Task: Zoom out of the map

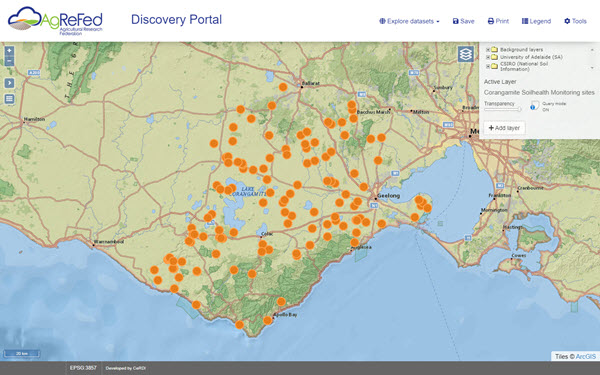Action: tap(9, 61)
